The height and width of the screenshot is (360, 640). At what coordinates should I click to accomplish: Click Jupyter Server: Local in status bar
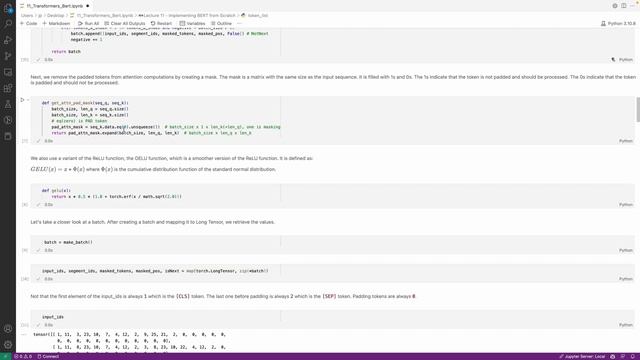pos(582,356)
